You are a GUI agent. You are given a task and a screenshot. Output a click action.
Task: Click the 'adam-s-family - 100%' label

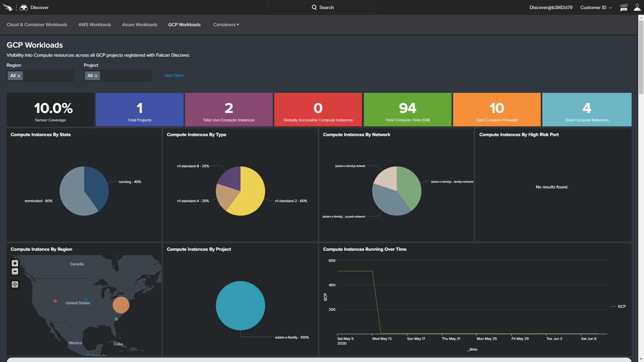pyautogui.click(x=292, y=337)
